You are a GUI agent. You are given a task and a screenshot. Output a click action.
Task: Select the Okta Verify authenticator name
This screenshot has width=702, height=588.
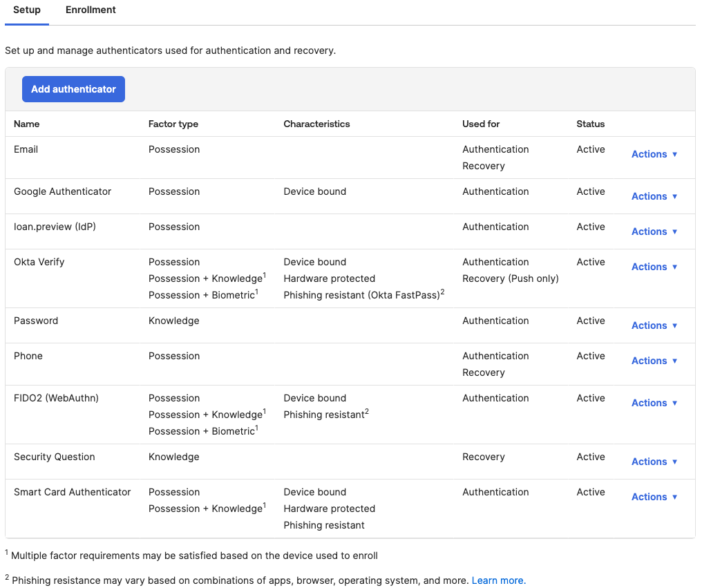39,262
